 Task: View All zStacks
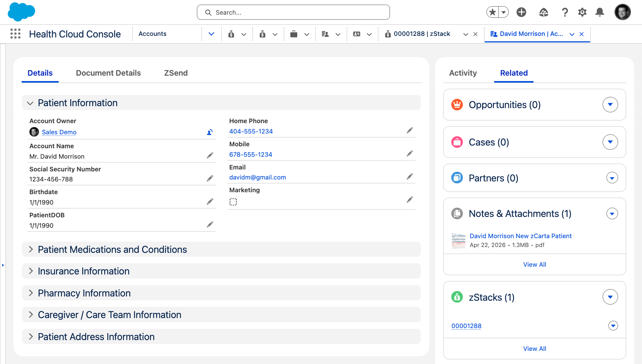(x=535, y=349)
